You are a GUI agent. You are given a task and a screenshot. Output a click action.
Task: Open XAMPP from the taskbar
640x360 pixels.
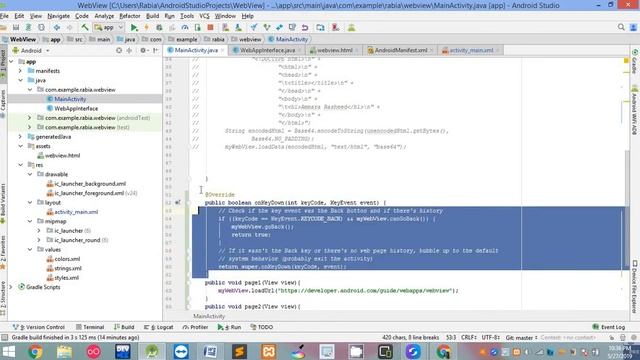tap(269, 351)
